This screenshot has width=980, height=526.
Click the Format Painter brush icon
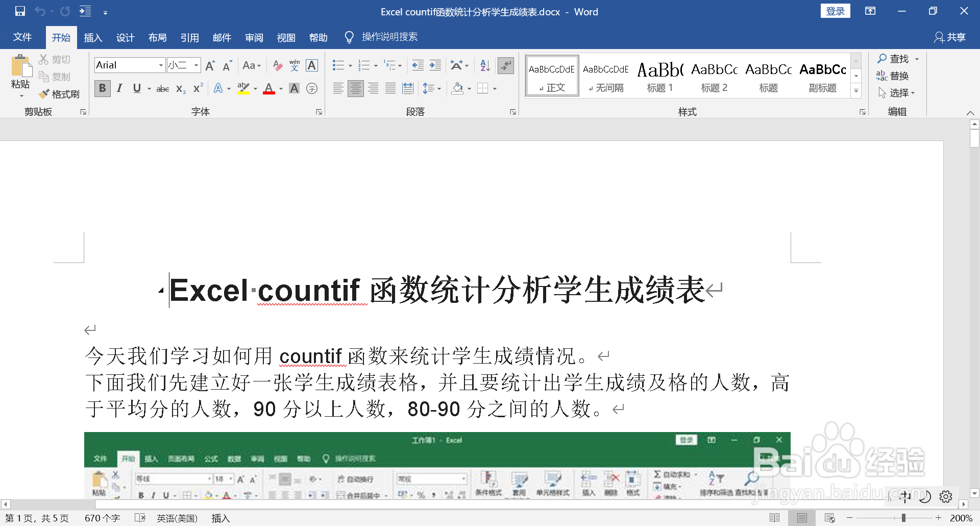(44, 94)
